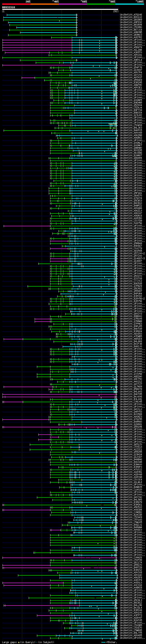
Task: Select the UniRef100_Q7PN29 label
Action: pyautogui.click(x=131, y=286)
